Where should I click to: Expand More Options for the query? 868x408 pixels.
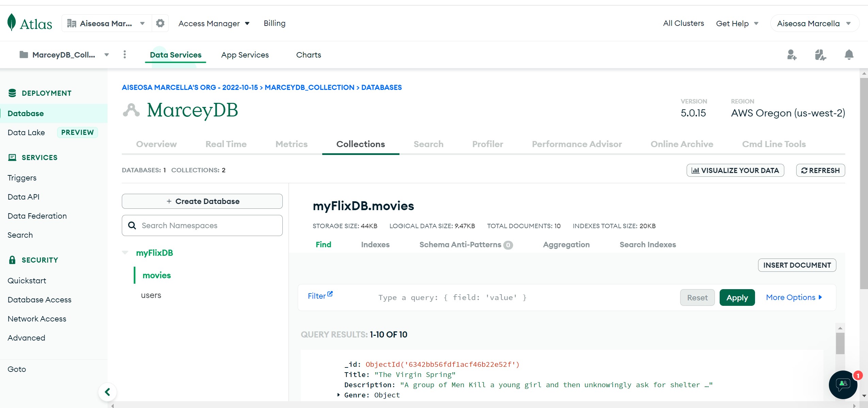(794, 297)
